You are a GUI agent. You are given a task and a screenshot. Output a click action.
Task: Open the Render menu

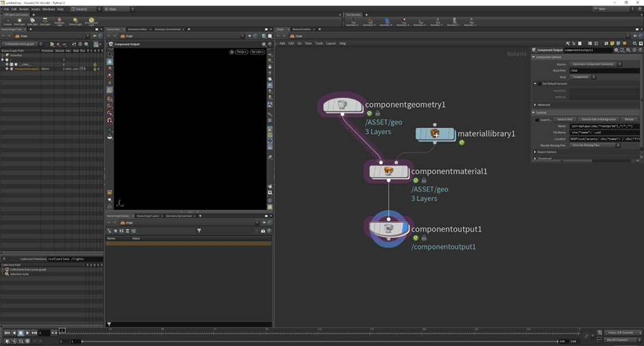pyautogui.click(x=24, y=9)
